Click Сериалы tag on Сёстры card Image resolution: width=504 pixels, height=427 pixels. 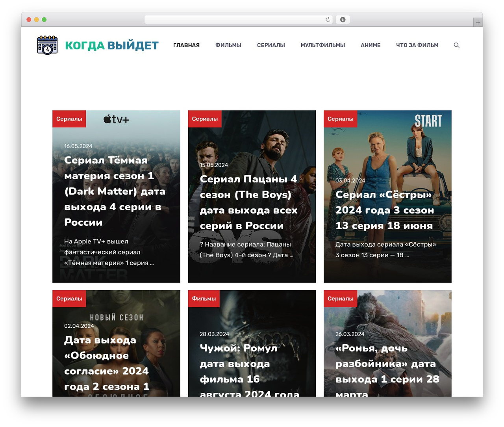(x=341, y=119)
